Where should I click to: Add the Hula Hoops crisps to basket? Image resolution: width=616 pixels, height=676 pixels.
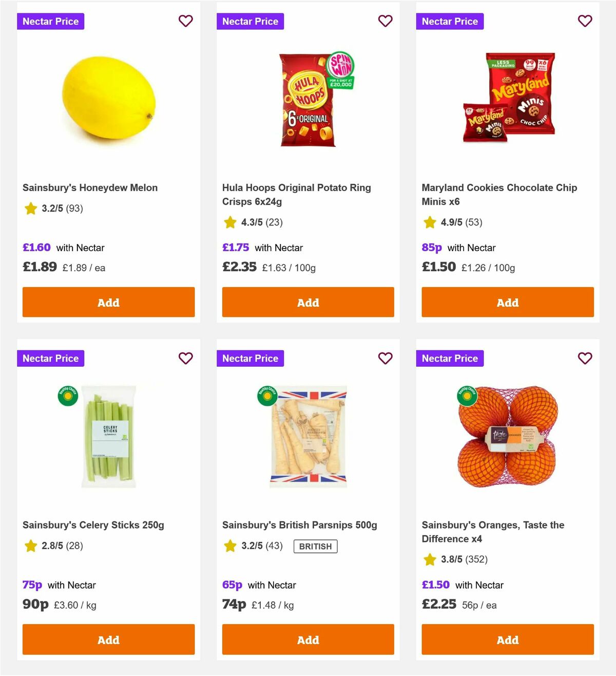(308, 303)
